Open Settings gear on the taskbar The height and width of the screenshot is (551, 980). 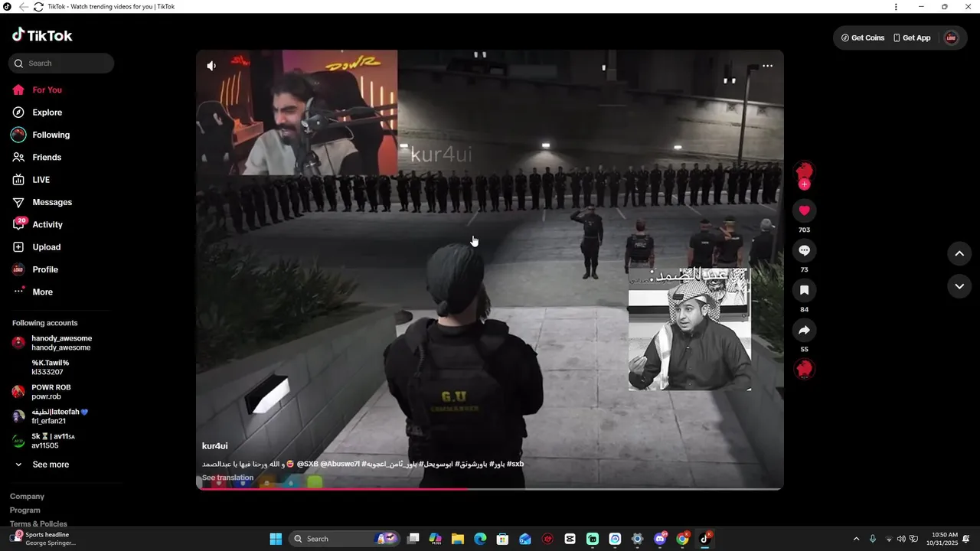(x=637, y=539)
